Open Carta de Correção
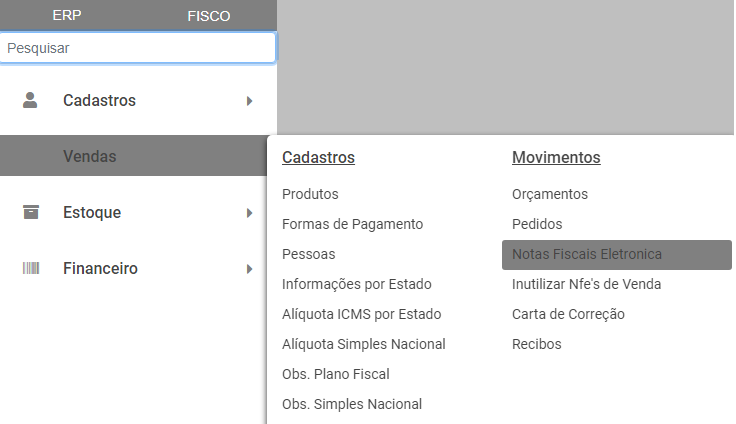Image resolution: width=736 pixels, height=424 pixels. point(568,314)
